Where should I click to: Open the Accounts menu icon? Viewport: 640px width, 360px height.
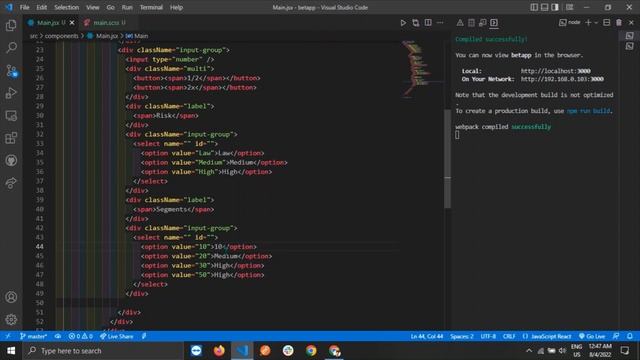point(11,297)
